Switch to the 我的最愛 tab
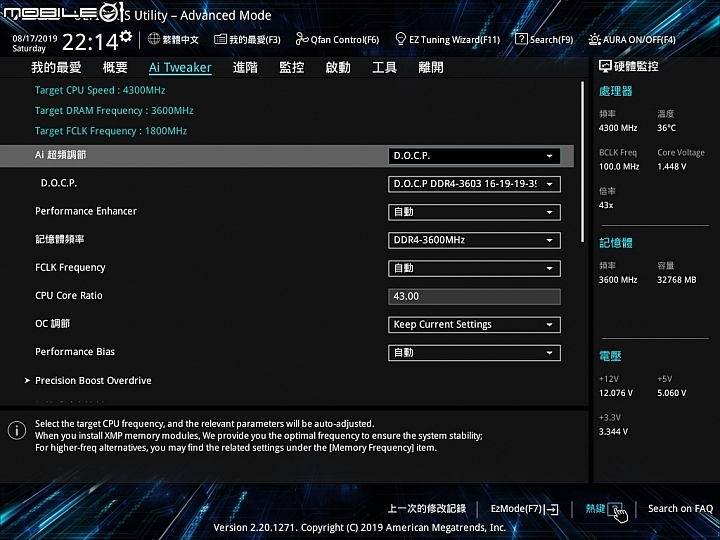This screenshot has height=540, width=720. pos(56,68)
